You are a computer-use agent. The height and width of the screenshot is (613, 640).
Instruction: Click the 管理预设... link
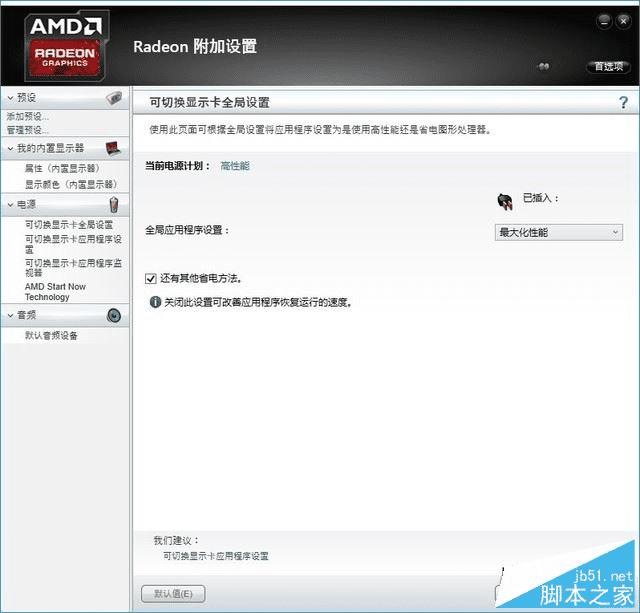click(x=28, y=130)
